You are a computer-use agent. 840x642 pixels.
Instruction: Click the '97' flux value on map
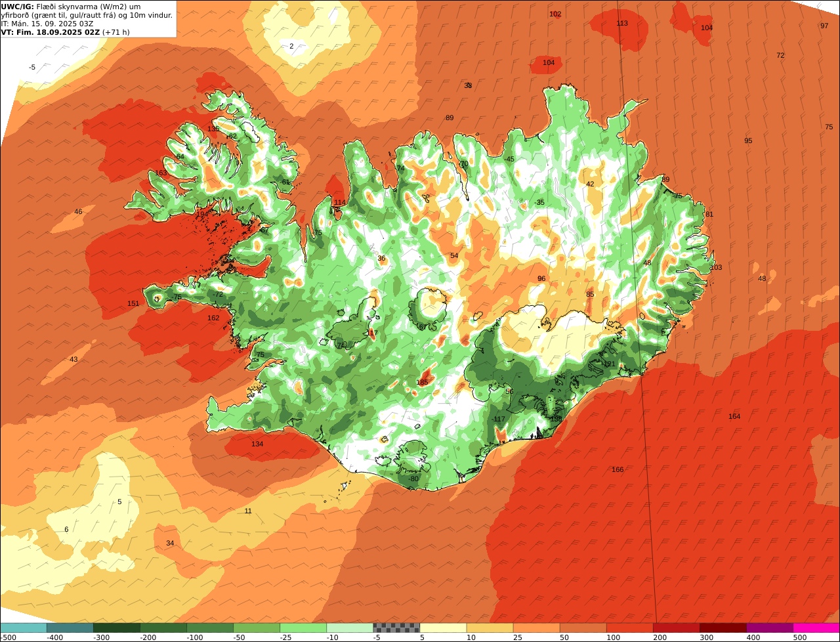pyautogui.click(x=824, y=26)
